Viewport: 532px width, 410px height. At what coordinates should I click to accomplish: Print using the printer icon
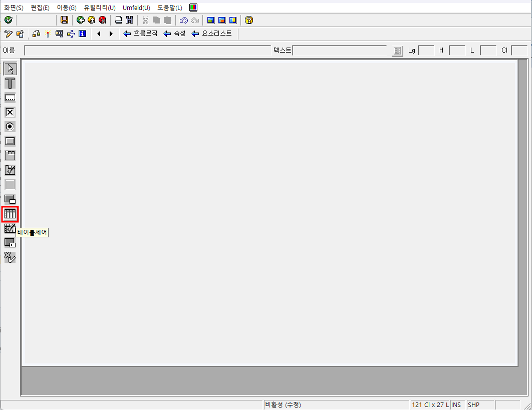coord(118,20)
